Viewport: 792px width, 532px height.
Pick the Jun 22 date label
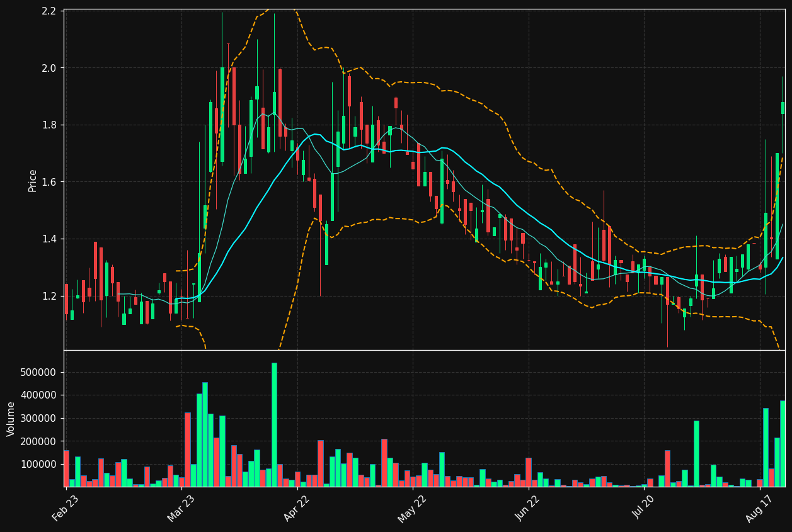tap(528, 507)
